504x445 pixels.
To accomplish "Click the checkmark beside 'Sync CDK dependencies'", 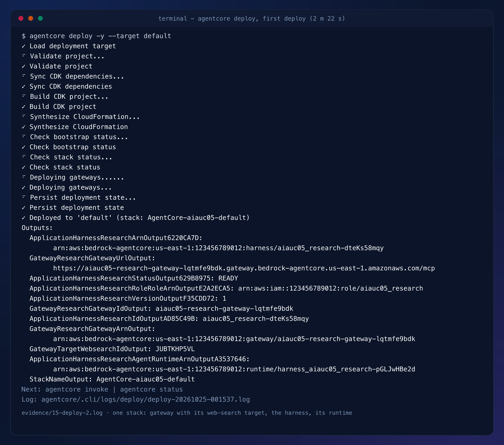I will pos(24,87).
